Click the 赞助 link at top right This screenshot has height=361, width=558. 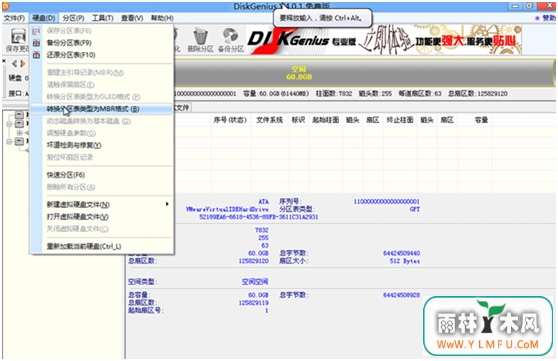tap(546, 18)
